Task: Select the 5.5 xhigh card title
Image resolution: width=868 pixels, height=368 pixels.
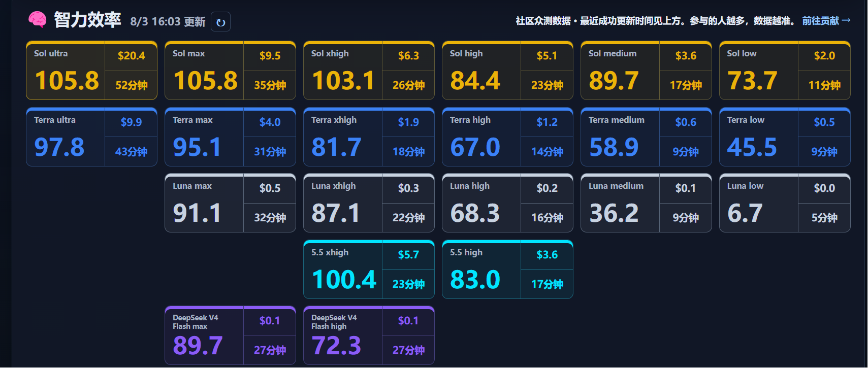Action: (330, 252)
